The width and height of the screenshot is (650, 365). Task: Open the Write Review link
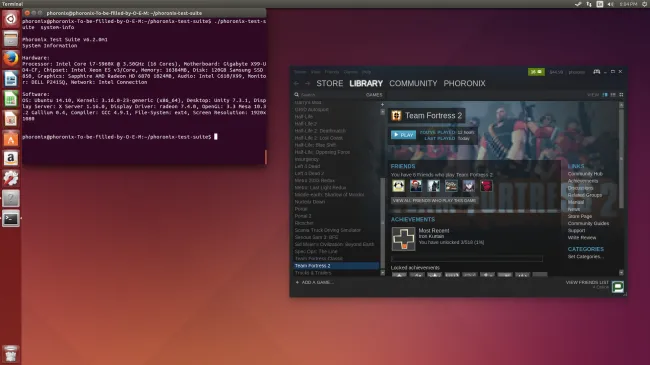tap(582, 238)
